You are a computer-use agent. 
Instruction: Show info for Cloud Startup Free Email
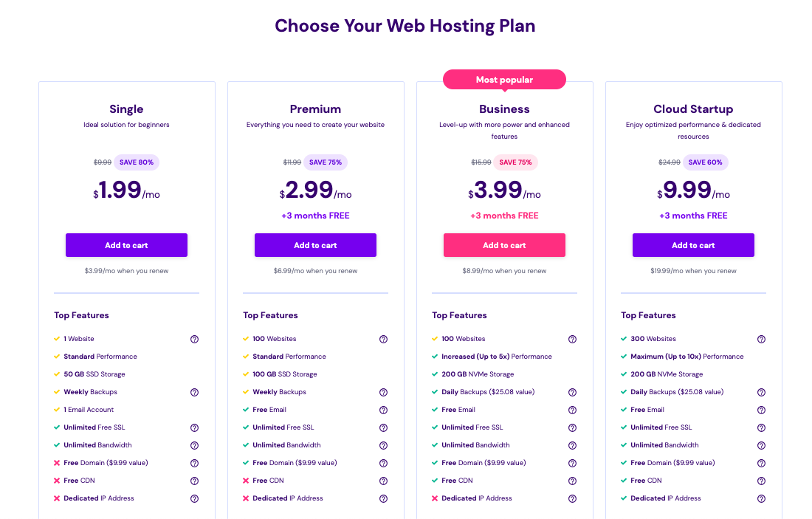point(761,410)
